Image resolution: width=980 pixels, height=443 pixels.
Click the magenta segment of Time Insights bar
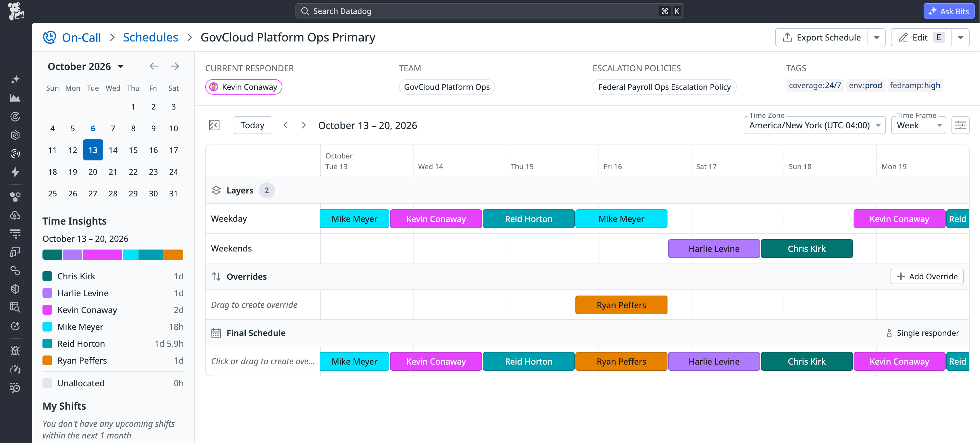pos(102,255)
